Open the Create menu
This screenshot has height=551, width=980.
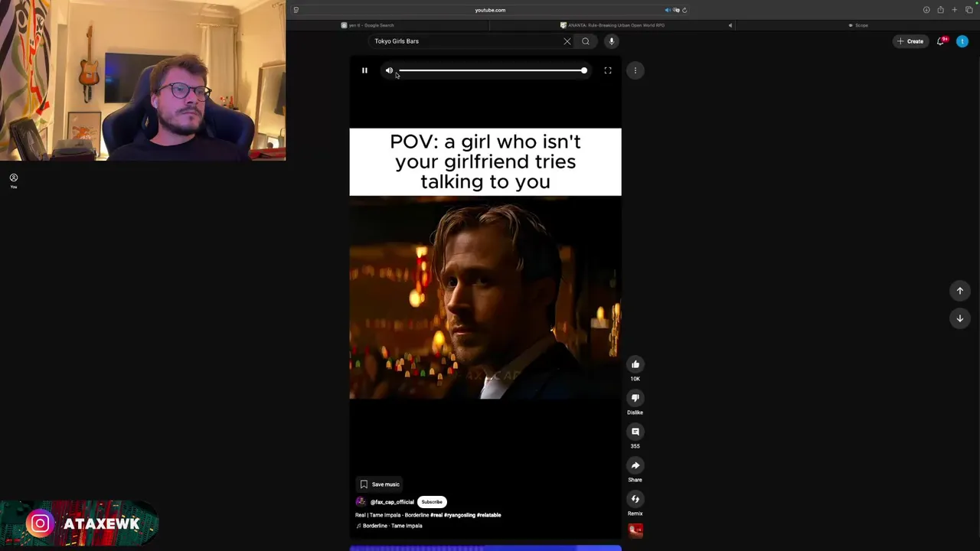click(910, 41)
